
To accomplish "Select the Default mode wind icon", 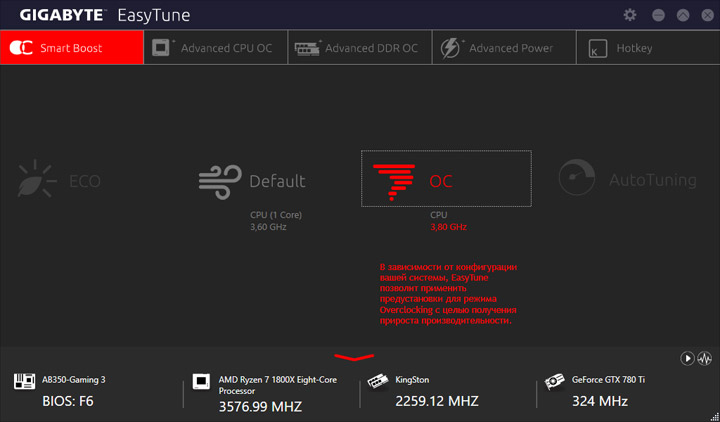I will point(220,181).
